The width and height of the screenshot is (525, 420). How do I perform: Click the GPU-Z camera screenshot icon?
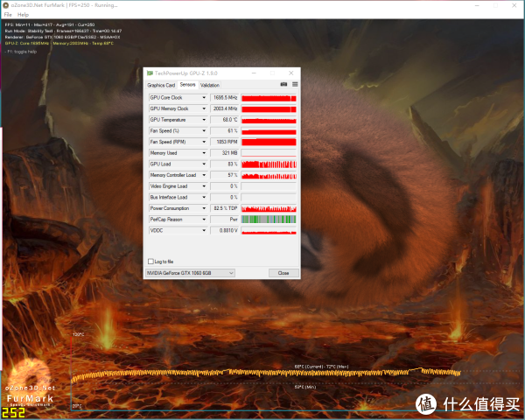coord(283,84)
